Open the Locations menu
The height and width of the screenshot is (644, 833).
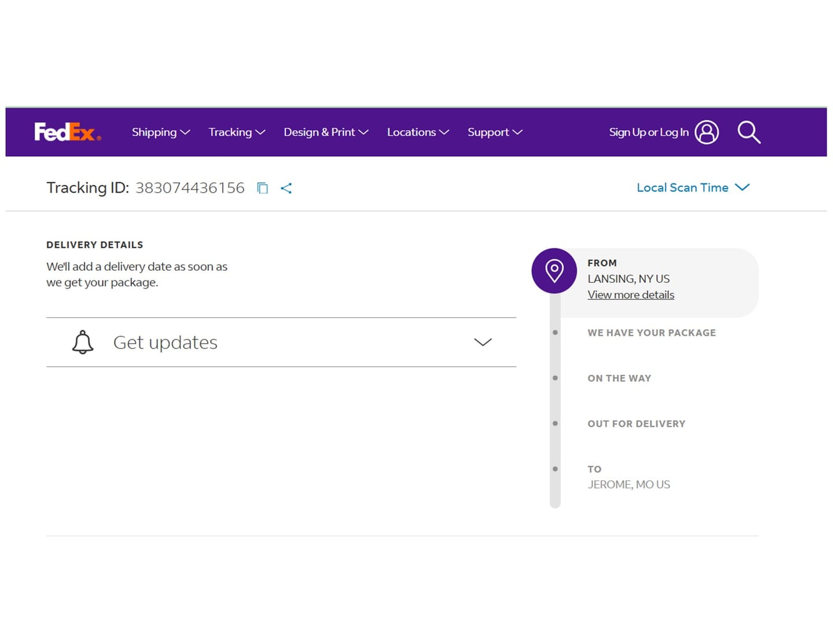418,133
